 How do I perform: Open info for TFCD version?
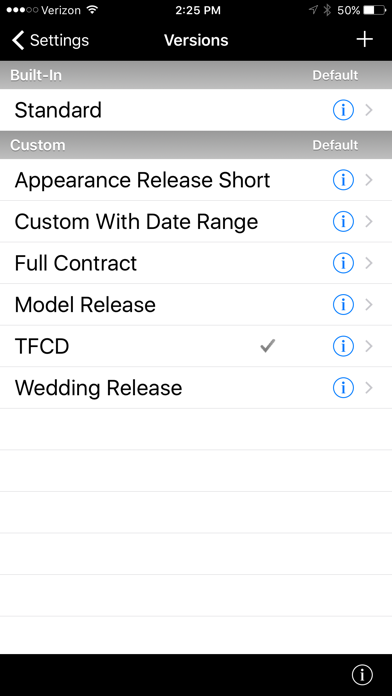343,346
